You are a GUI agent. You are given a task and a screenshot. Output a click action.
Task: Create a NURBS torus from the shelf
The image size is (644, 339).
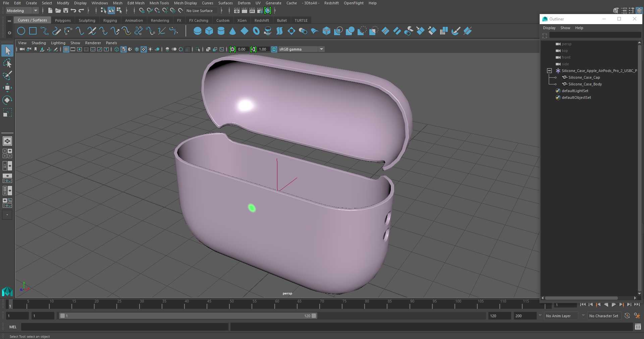256,31
